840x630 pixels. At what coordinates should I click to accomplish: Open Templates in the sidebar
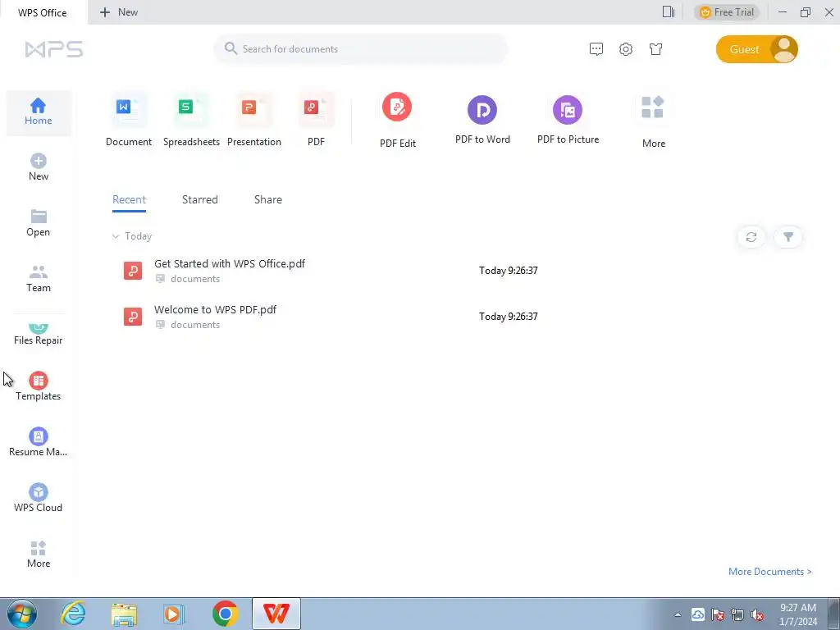(38, 386)
